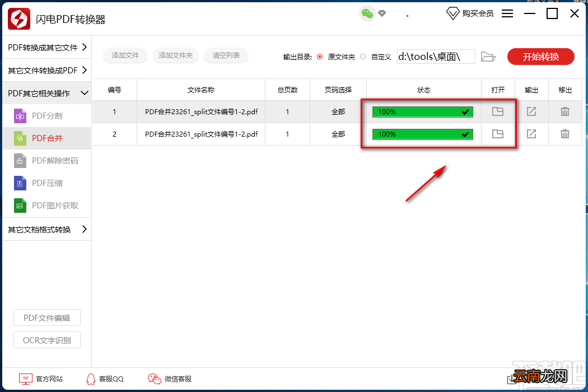Click output folder icon for row 1

[531, 111]
